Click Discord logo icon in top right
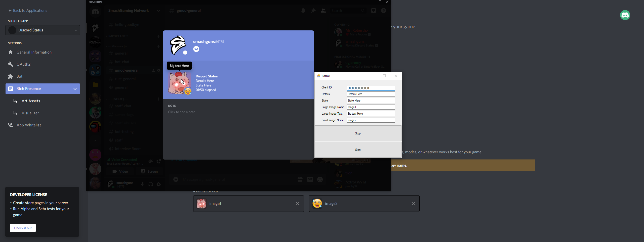This screenshot has width=644, height=242. (x=625, y=15)
